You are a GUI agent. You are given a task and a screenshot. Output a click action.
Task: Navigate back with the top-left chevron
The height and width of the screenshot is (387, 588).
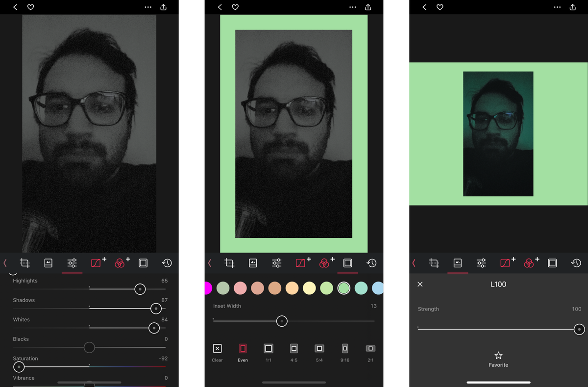click(15, 7)
